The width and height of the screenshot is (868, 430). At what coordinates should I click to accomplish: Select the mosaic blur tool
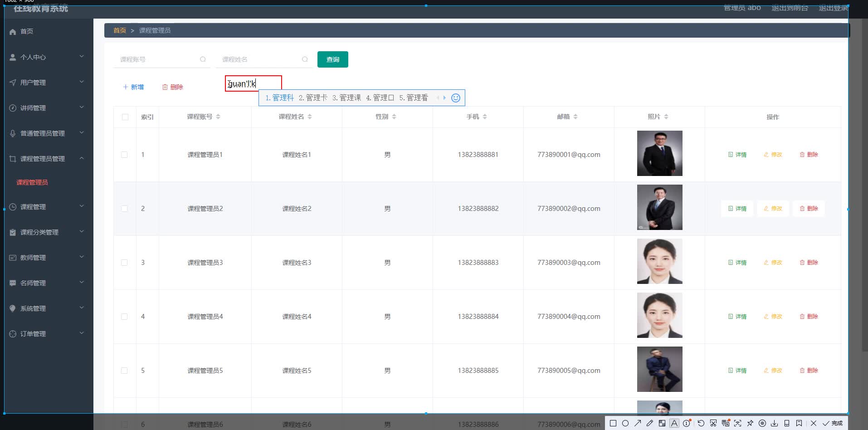coord(662,423)
